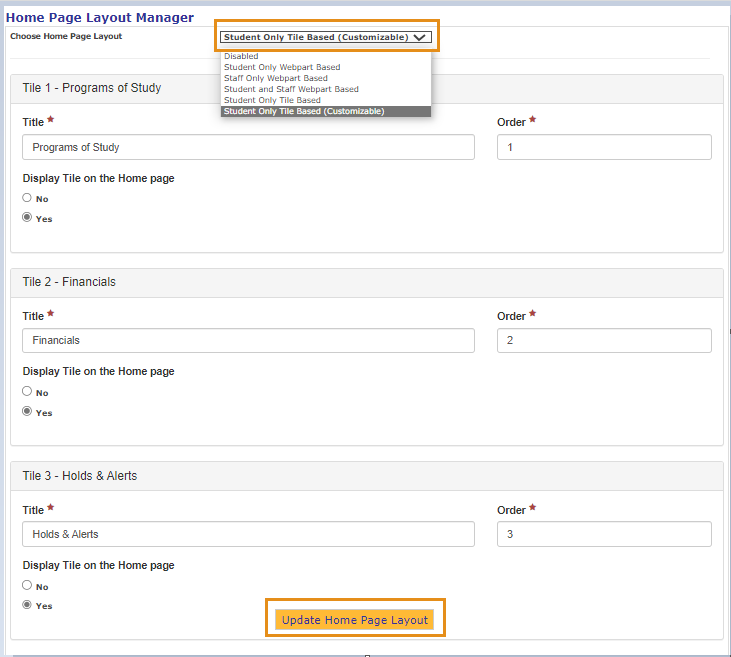Viewport: 731px width, 657px height.
Task: Choose Student Only Tile Based option
Action: (272, 100)
